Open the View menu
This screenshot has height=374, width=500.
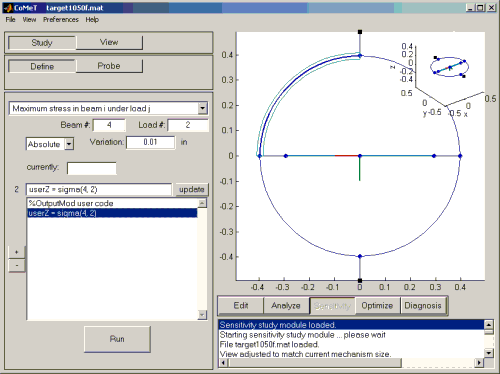[29, 20]
